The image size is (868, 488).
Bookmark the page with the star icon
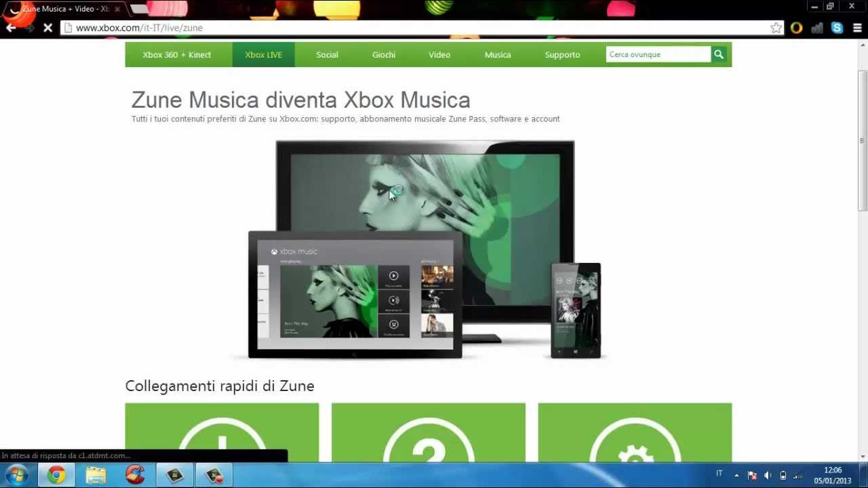pyautogui.click(x=776, y=28)
